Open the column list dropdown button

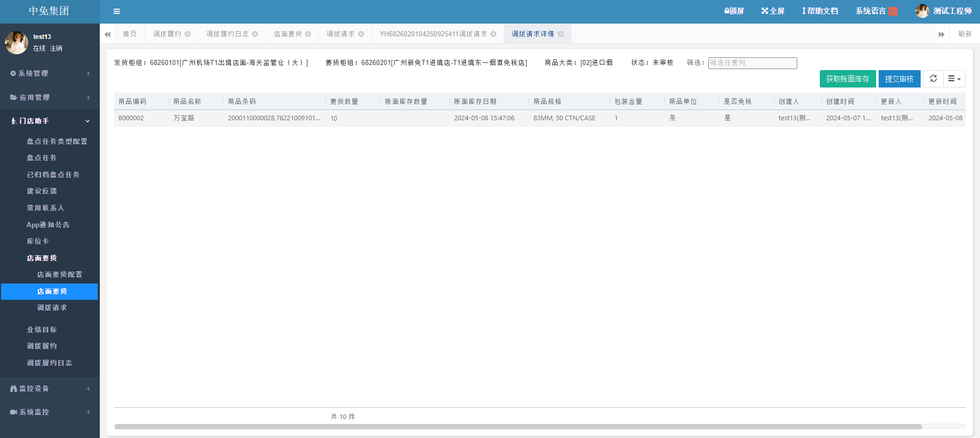click(x=954, y=79)
